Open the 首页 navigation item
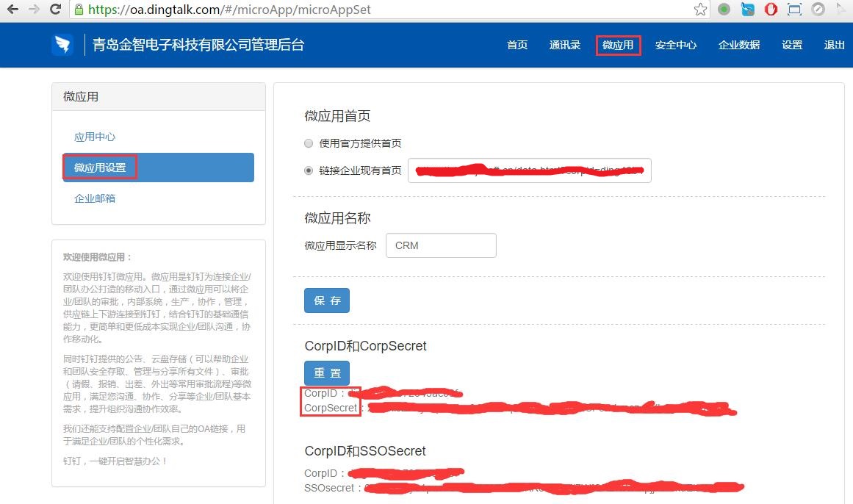 coord(517,45)
